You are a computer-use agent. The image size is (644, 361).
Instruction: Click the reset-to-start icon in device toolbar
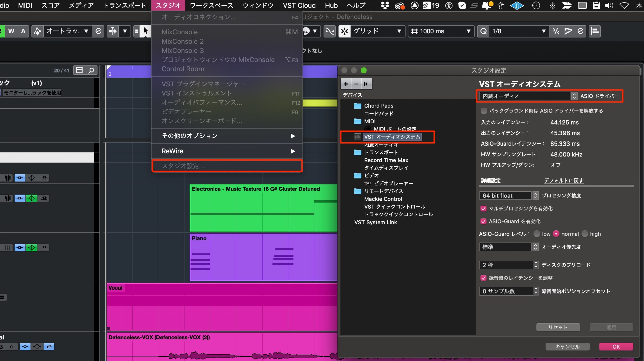coord(366,84)
